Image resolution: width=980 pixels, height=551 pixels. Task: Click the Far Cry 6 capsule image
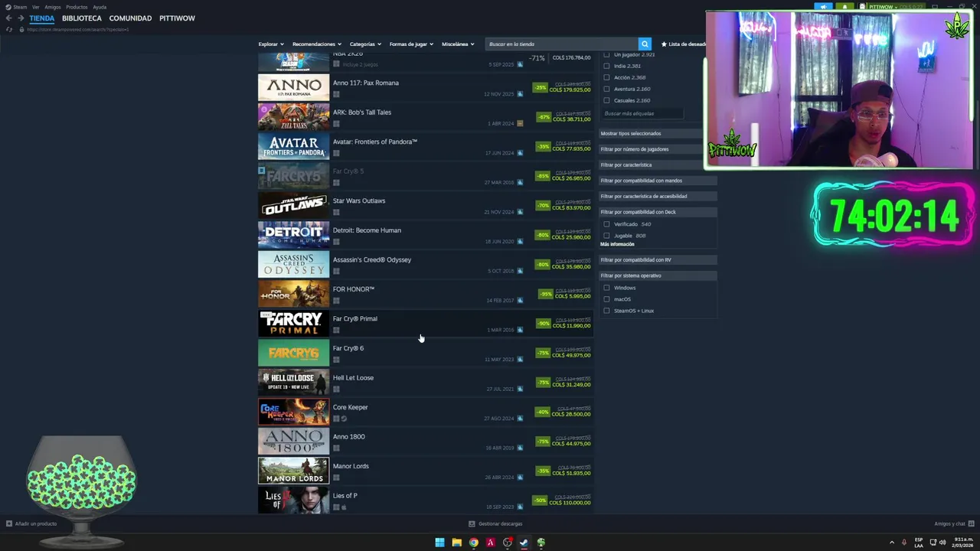pyautogui.click(x=293, y=353)
